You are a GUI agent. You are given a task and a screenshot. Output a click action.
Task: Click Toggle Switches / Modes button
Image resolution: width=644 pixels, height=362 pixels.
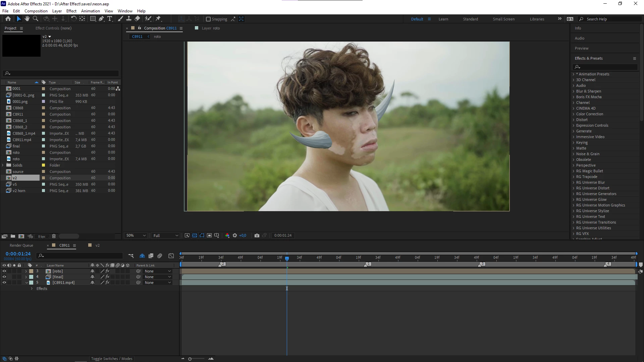[112, 359]
